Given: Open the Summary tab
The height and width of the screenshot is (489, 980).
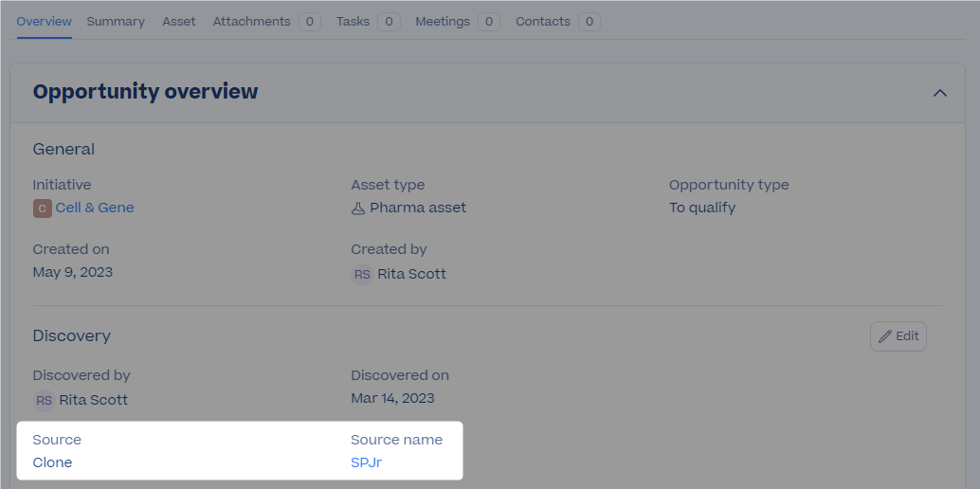Looking at the screenshot, I should pyautogui.click(x=116, y=22).
